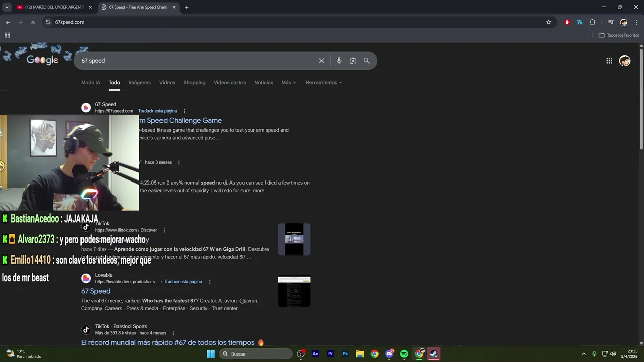Open the Lovable '67 Speed' result title
This screenshot has width=644, height=362.
tap(96, 291)
